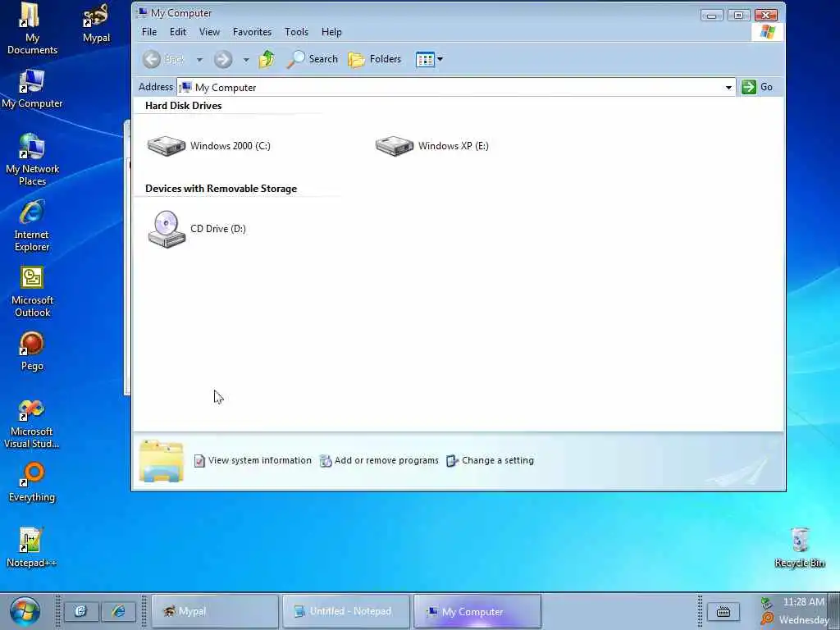Screen dimensions: 840x630
Task: Click the Forward arrow toolbar button
Action: [223, 59]
